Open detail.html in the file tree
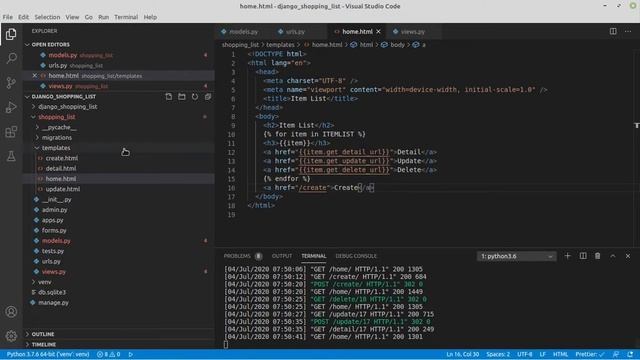640x360 pixels. (61, 168)
